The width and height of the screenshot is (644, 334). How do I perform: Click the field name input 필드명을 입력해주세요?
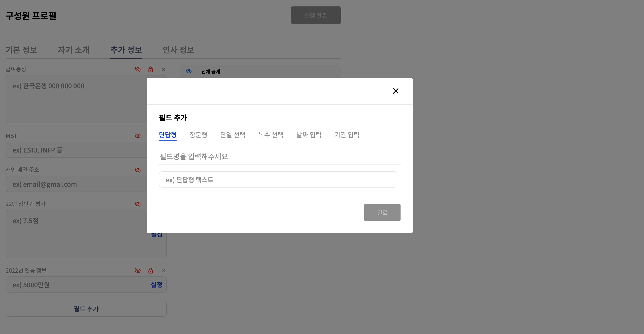click(280, 157)
